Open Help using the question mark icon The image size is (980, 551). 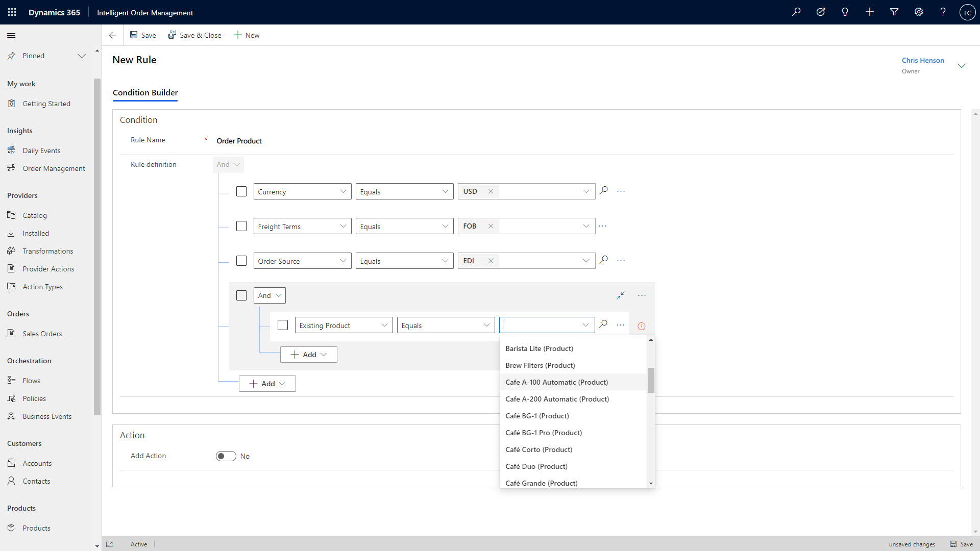point(943,12)
